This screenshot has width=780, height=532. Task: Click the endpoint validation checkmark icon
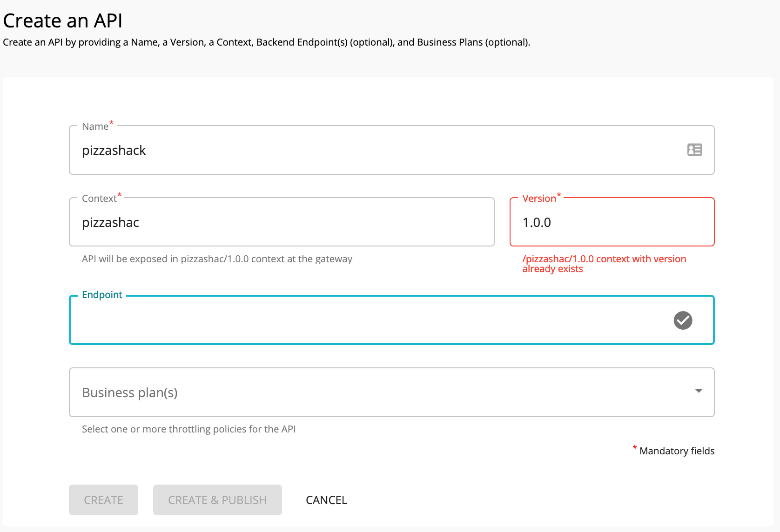click(683, 320)
